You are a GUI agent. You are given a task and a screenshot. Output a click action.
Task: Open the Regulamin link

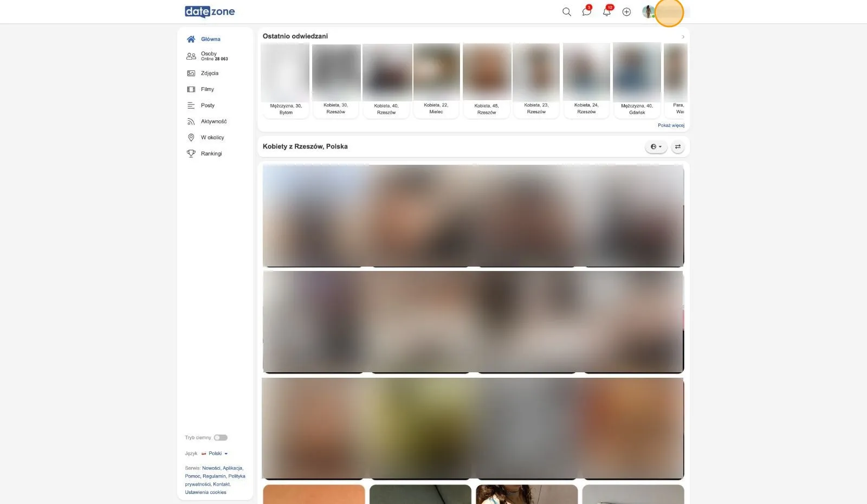[213, 476]
